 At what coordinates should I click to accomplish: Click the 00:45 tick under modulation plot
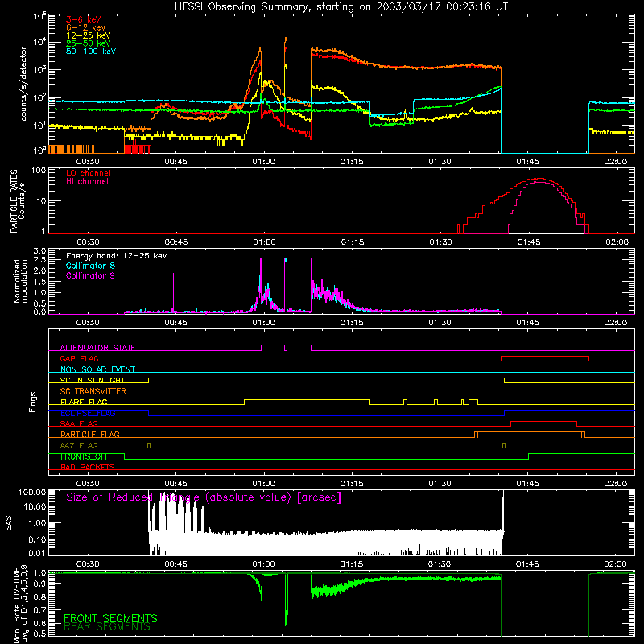(175, 323)
